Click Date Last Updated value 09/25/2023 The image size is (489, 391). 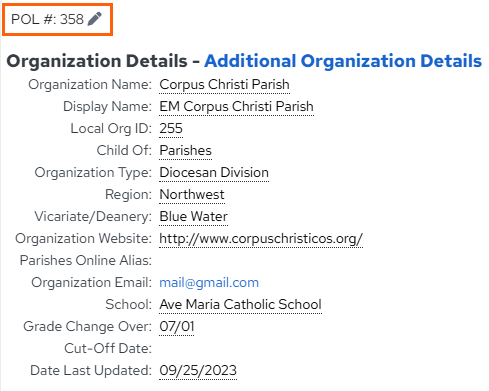198,371
